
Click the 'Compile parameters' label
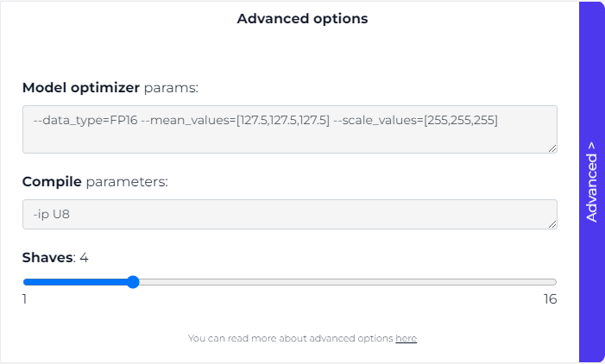pos(95,181)
